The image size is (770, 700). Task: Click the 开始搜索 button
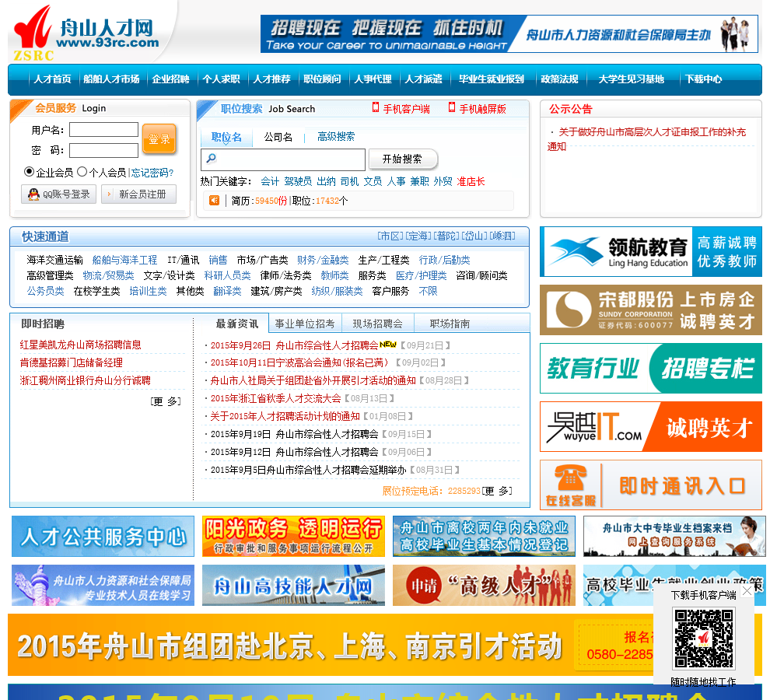(402, 159)
